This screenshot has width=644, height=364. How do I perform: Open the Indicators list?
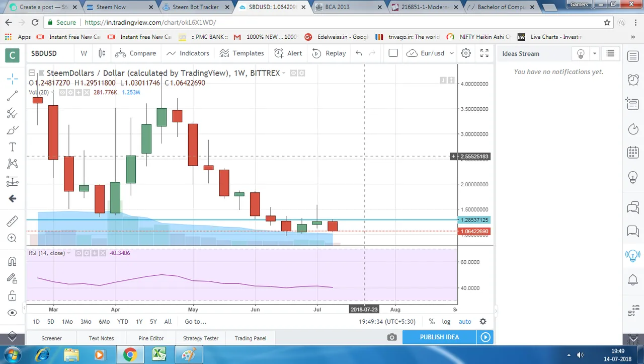[x=188, y=53]
